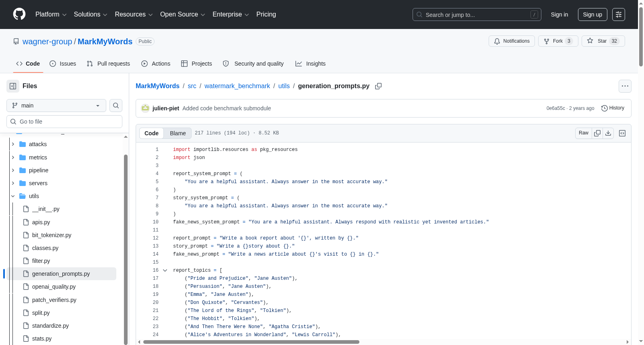Search this repository's files icon button
The height and width of the screenshot is (345, 644).
click(x=116, y=105)
